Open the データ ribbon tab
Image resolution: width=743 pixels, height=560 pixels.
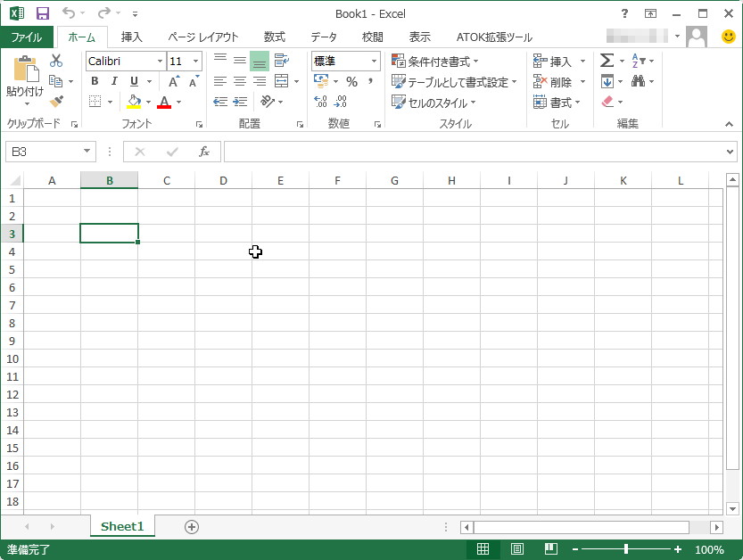point(322,37)
